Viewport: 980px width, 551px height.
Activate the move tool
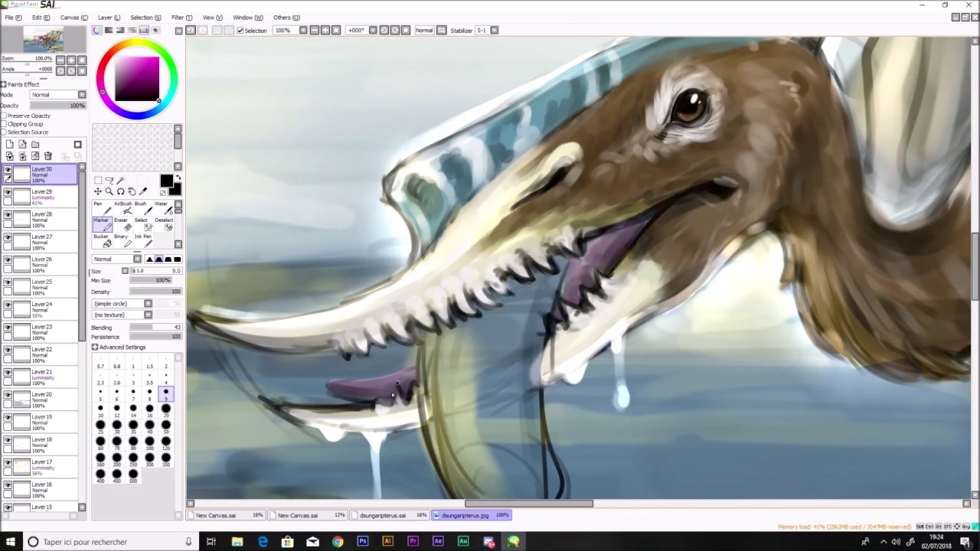[x=98, y=191]
